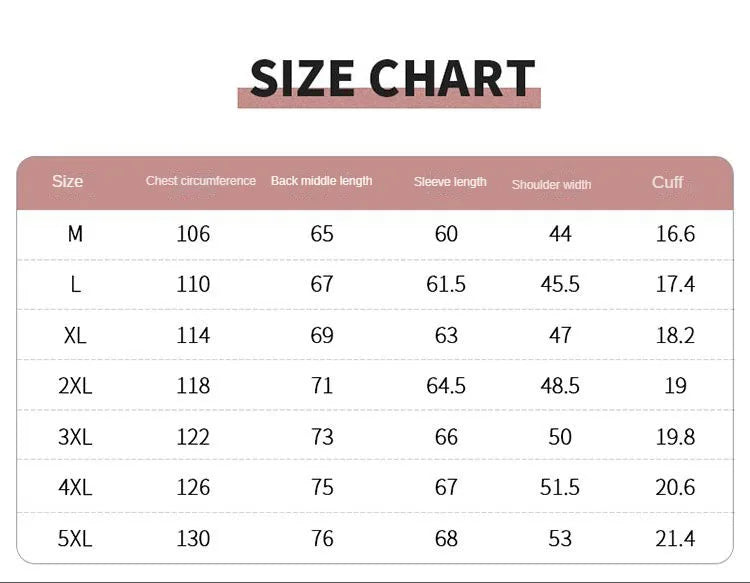
Task: Click the SIZE CHART title
Action: pos(392,77)
